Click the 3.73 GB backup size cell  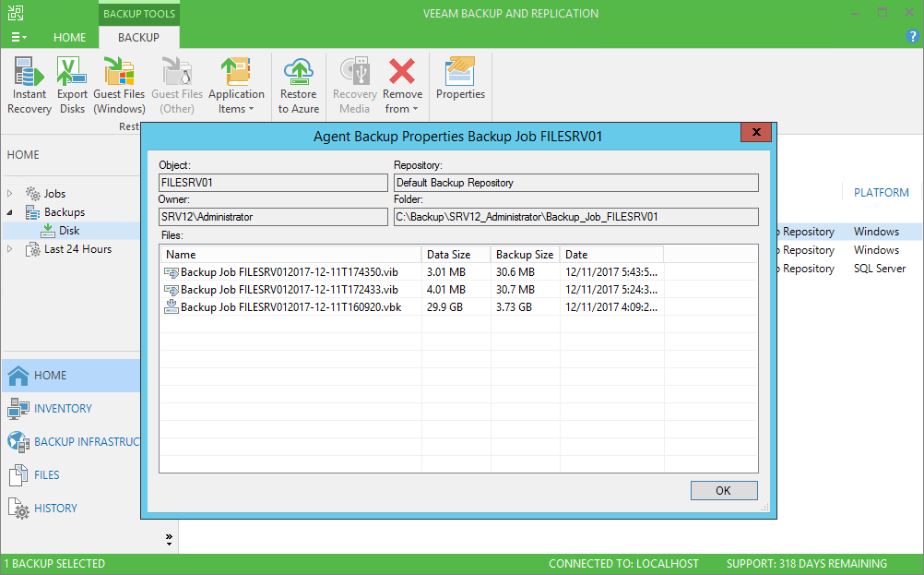[514, 307]
